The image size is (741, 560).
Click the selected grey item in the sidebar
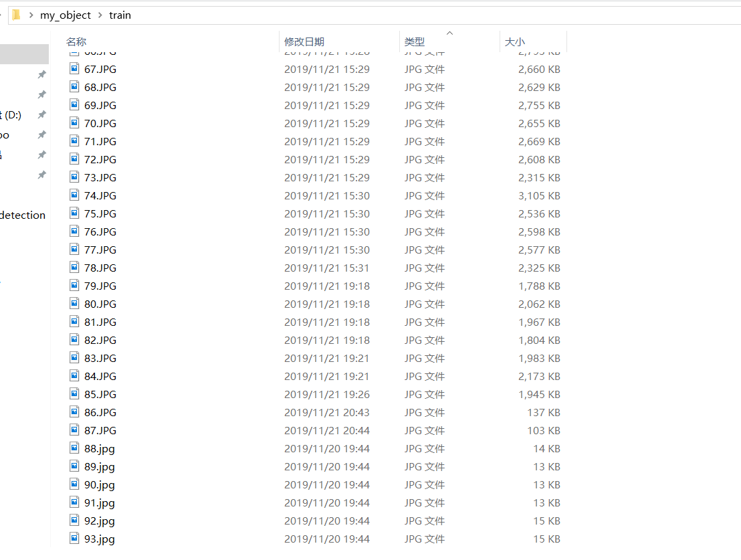click(24, 54)
